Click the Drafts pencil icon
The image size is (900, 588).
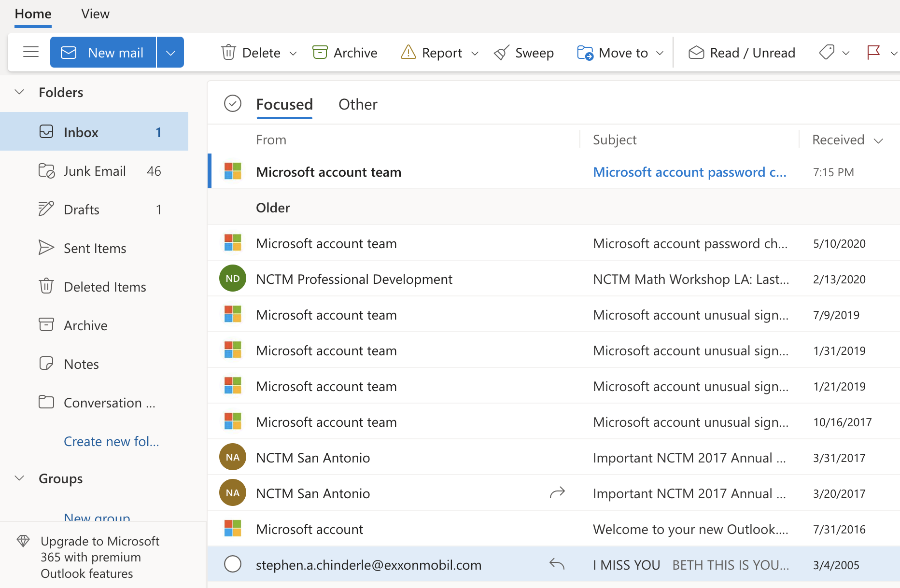point(46,209)
